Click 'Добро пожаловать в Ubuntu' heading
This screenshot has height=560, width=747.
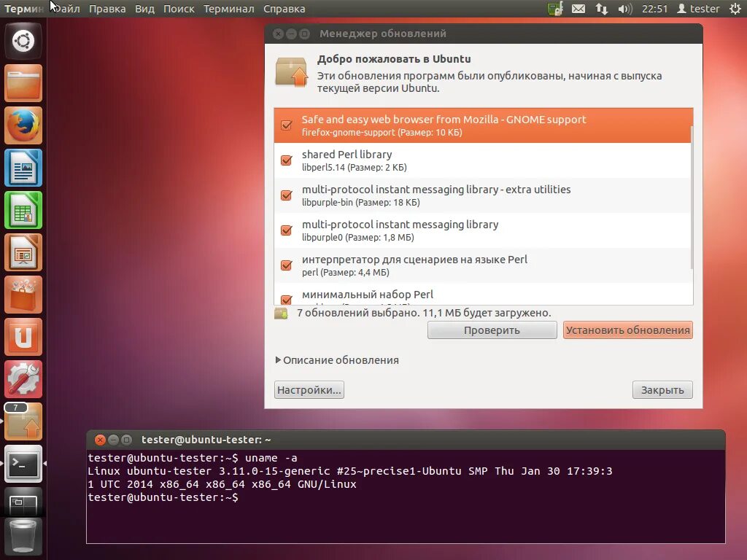coord(394,59)
